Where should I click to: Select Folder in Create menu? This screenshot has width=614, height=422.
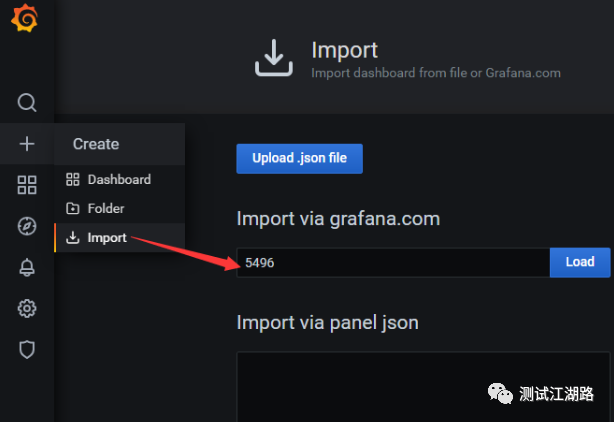119,208
